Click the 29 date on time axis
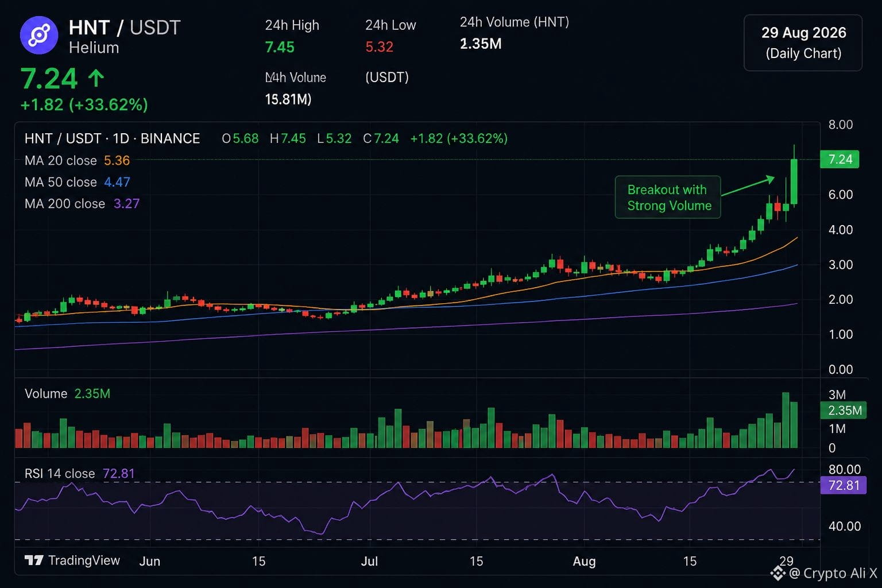The image size is (882, 588). (x=787, y=560)
